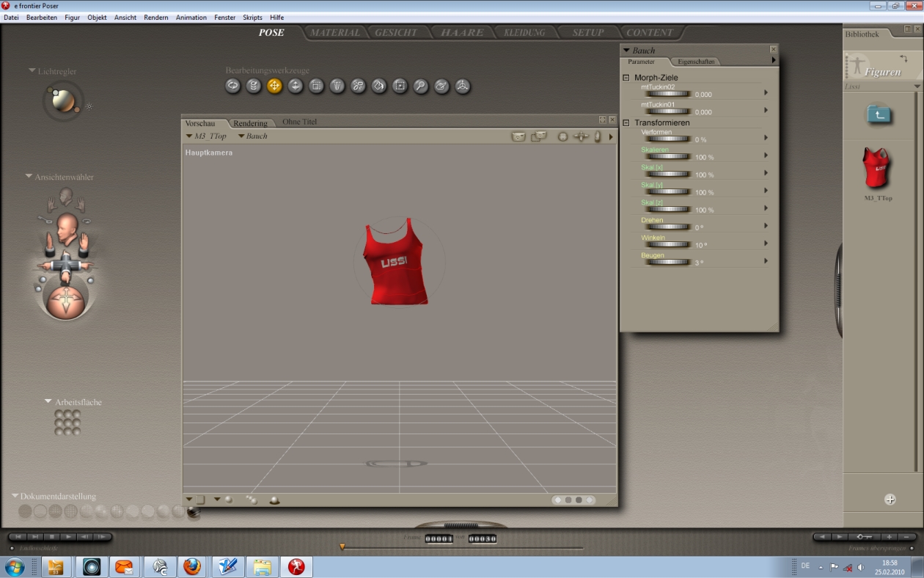Select the magnifier View tool
This screenshot has height=578, width=924.
pyautogui.click(x=421, y=86)
